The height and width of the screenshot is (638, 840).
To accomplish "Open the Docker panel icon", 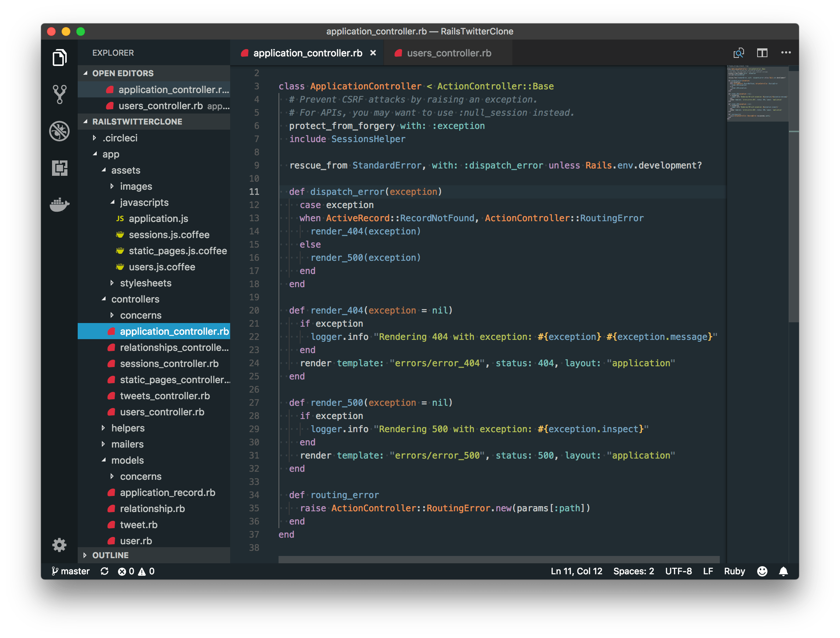I will pyautogui.click(x=59, y=205).
